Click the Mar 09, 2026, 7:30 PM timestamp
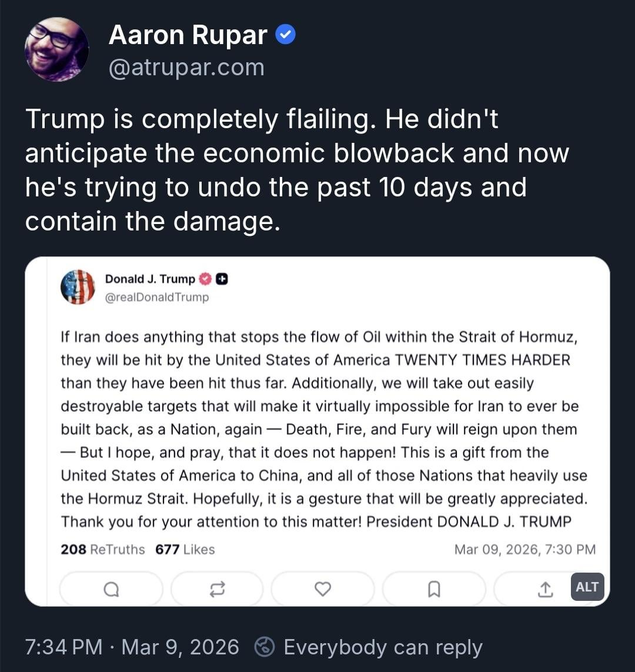Image resolution: width=635 pixels, height=672 pixels. [525, 550]
